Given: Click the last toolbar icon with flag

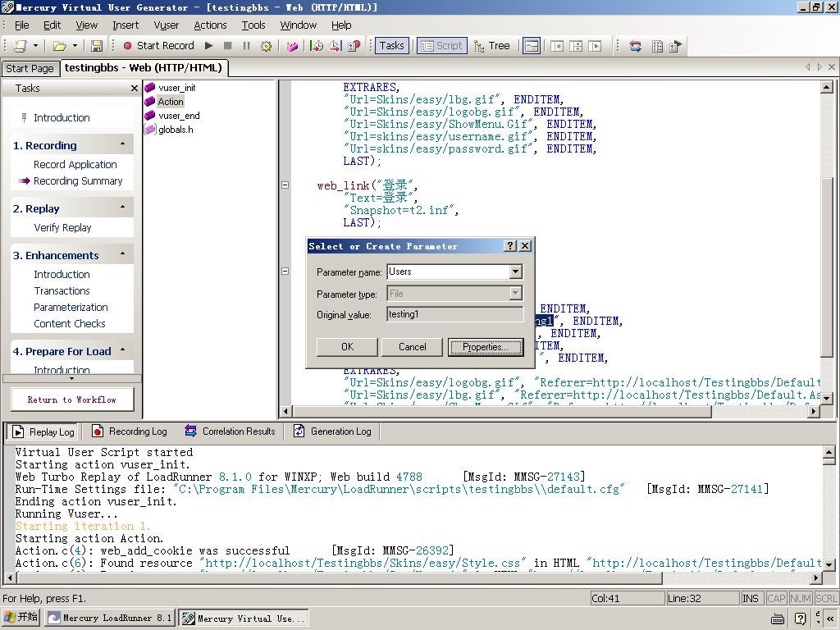Looking at the screenshot, I should click(x=676, y=46).
